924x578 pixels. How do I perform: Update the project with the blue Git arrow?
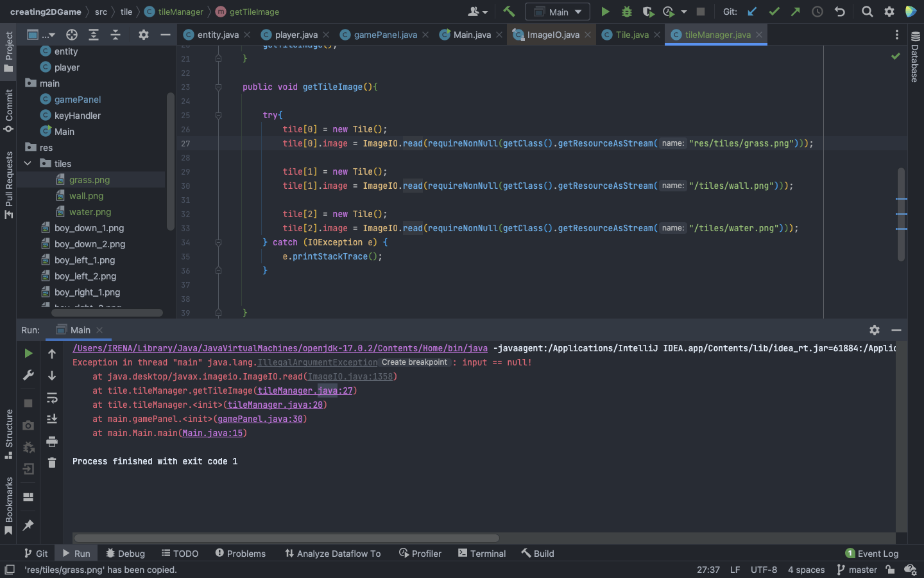point(751,11)
